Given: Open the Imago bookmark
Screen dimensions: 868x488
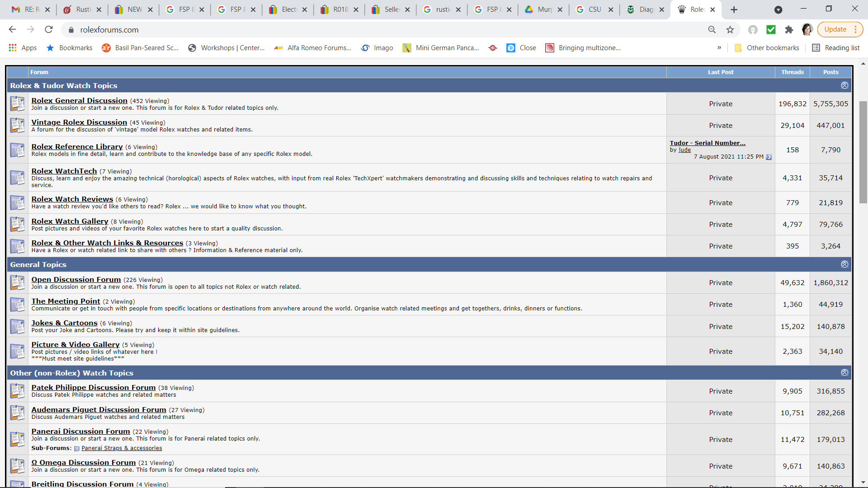Looking at the screenshot, I should click(x=377, y=48).
